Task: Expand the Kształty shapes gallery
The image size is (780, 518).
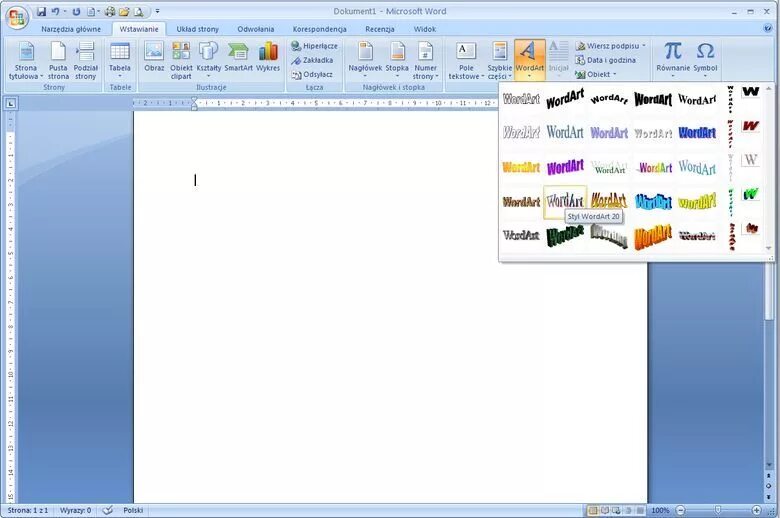Action: click(x=208, y=61)
